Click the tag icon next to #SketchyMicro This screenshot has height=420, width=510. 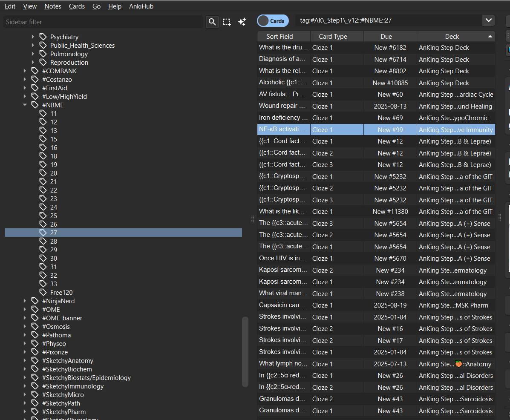35,394
